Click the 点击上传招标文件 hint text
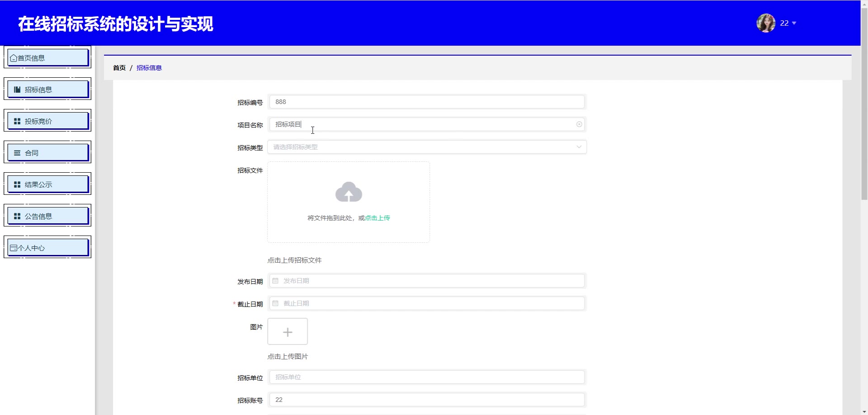The width and height of the screenshot is (868, 415). tap(294, 260)
